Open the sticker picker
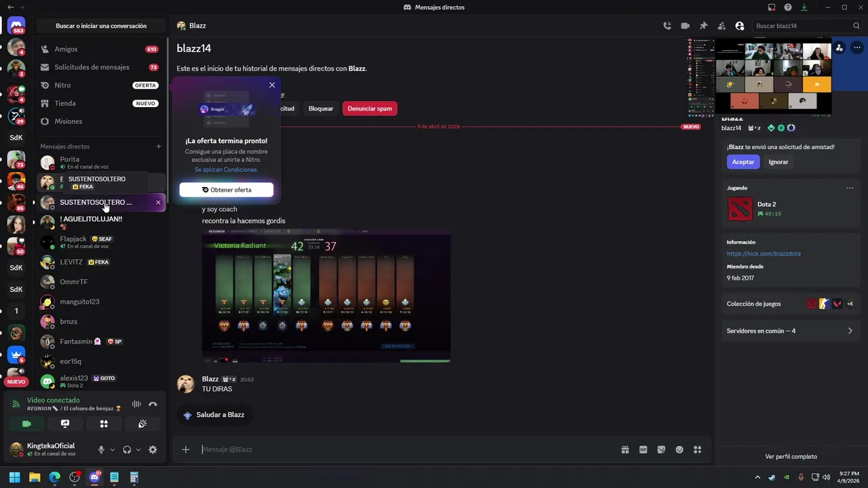Screen dimensions: 868x488 point(661,449)
